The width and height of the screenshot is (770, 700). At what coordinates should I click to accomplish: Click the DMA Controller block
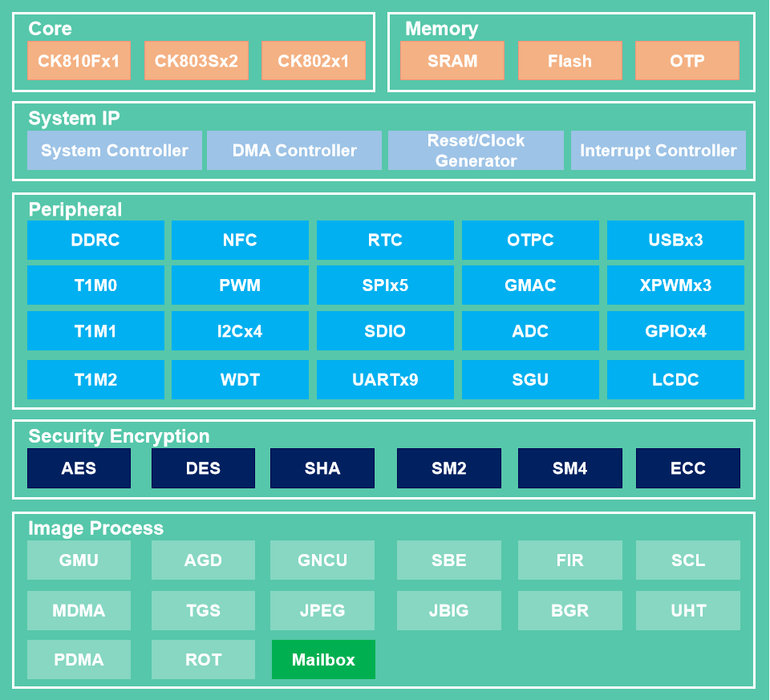pyautogui.click(x=294, y=151)
